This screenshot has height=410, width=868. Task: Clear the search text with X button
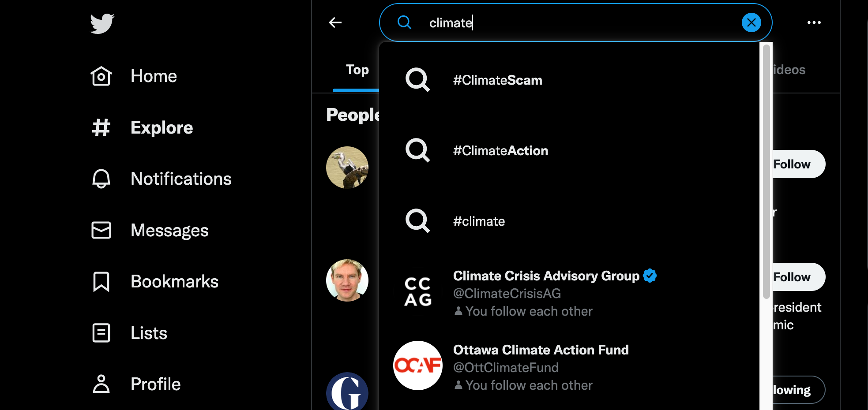(751, 22)
